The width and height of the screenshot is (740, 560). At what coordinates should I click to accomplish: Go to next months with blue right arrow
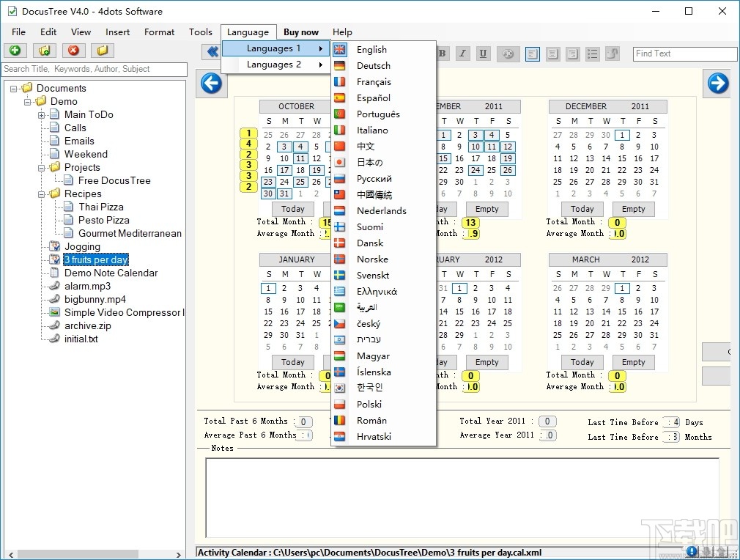click(x=718, y=84)
